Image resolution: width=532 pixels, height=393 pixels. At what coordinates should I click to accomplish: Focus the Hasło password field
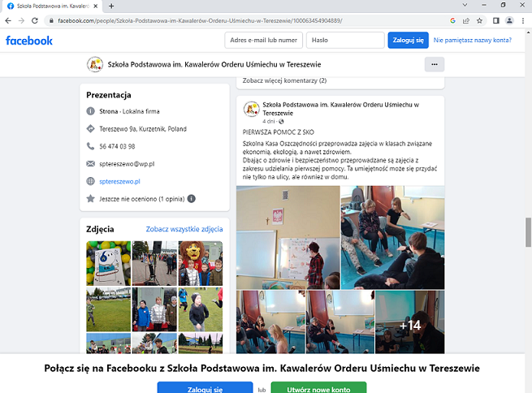coord(345,41)
